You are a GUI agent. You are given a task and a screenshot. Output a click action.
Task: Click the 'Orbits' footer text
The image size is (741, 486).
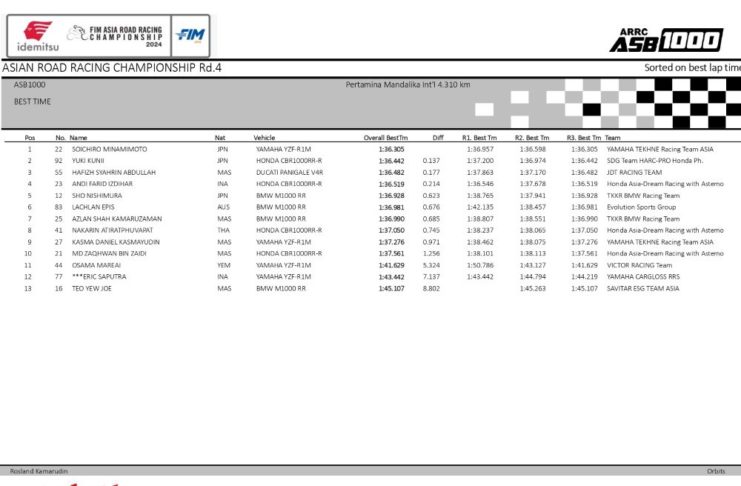pos(716,470)
